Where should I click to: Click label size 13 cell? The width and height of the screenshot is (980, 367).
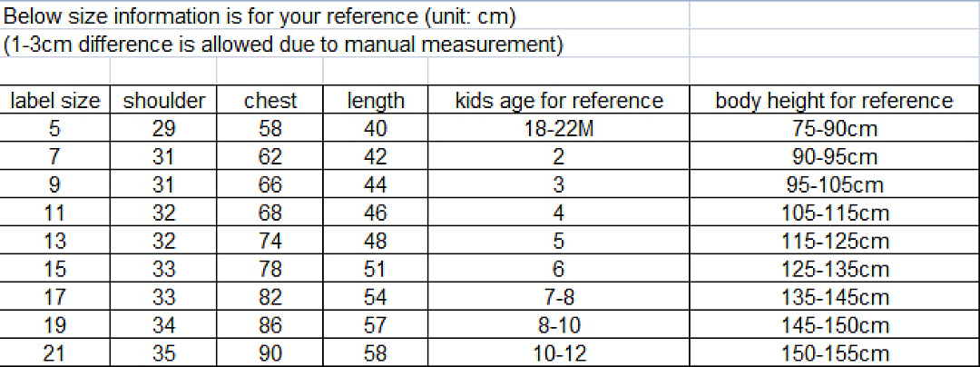pos(55,241)
